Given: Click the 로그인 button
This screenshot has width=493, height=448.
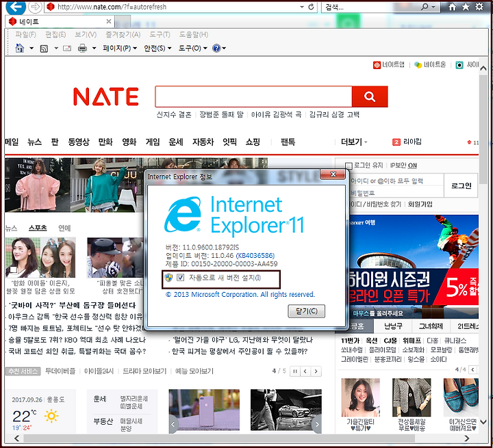Looking at the screenshot, I should point(462,185).
